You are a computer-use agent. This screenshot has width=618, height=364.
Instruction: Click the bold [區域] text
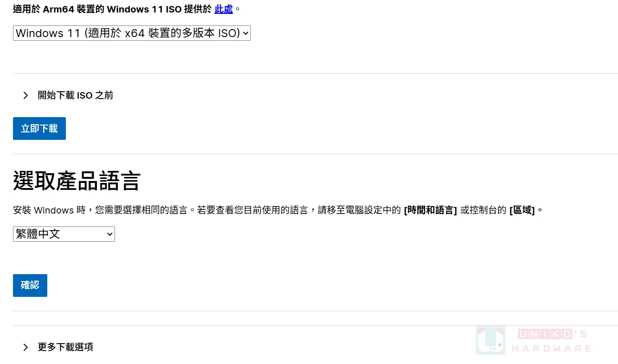coord(522,210)
